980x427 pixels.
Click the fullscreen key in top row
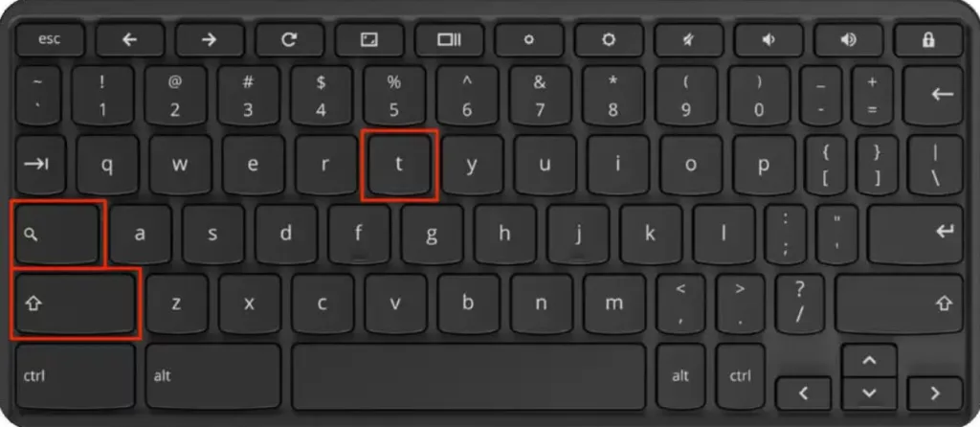pos(368,40)
